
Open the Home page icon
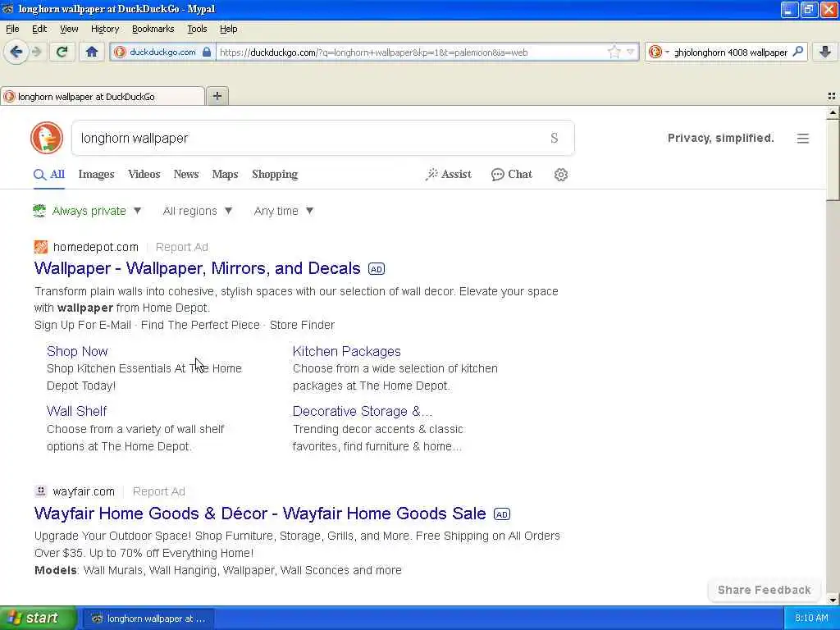click(92, 52)
